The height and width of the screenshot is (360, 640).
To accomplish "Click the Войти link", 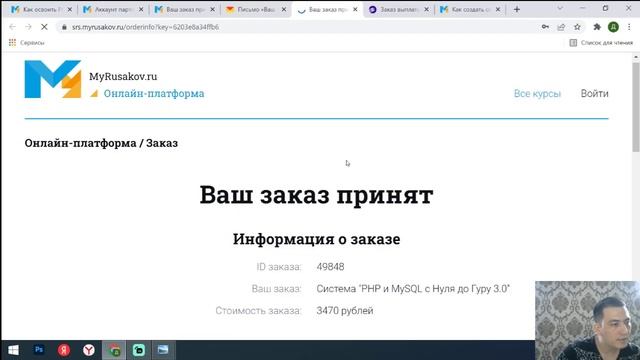I will [x=594, y=93].
